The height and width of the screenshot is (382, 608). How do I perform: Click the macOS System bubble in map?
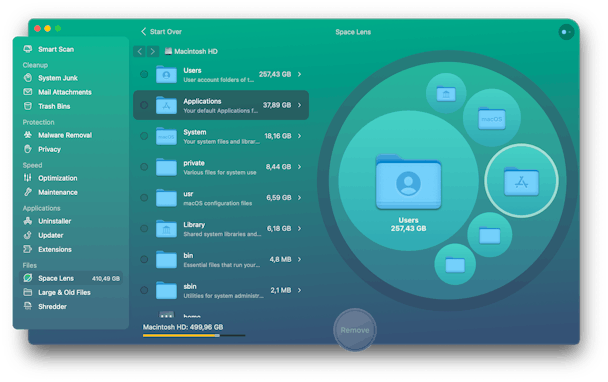click(x=491, y=118)
